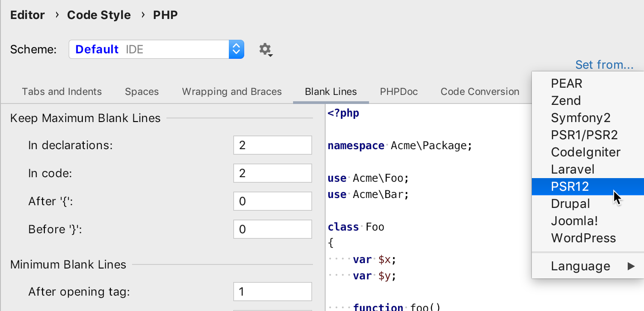Screen dimensions: 644x311
Task: Select the Drupal code style preset
Action: 570,203
